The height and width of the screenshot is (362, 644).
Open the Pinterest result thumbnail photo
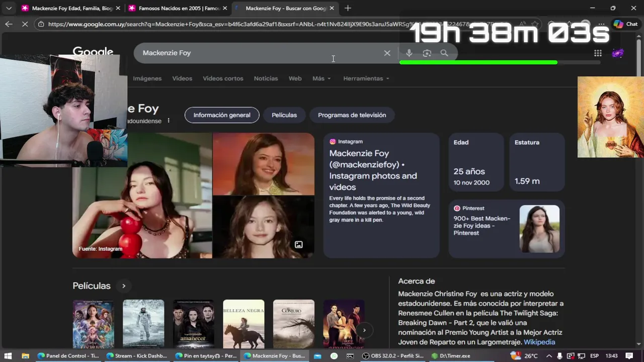539,229
